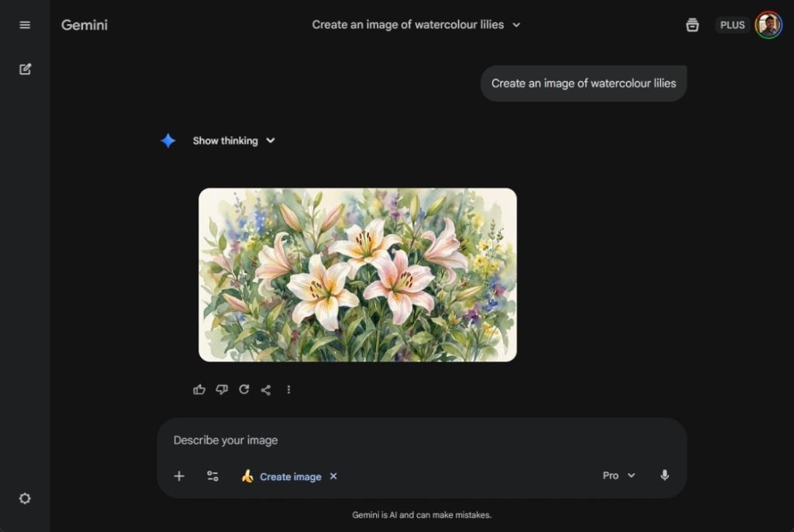Share the generated response
Image resolution: width=794 pixels, height=532 pixels.
266,389
